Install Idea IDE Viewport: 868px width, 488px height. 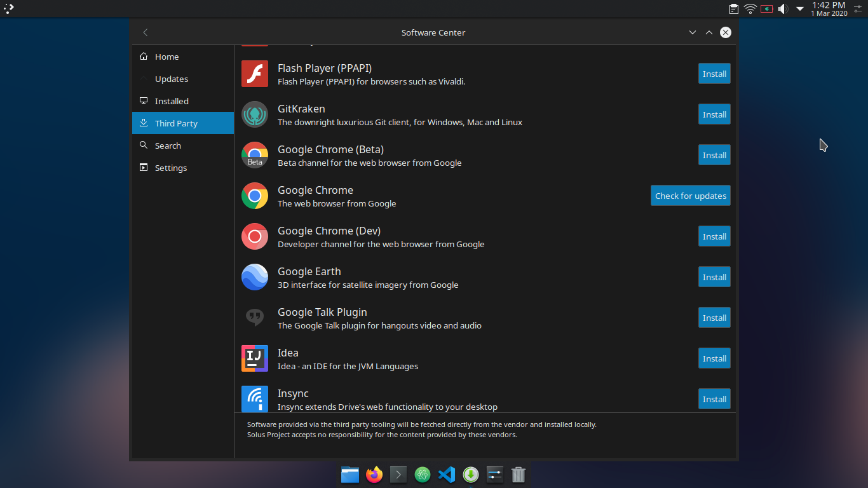coord(714,358)
